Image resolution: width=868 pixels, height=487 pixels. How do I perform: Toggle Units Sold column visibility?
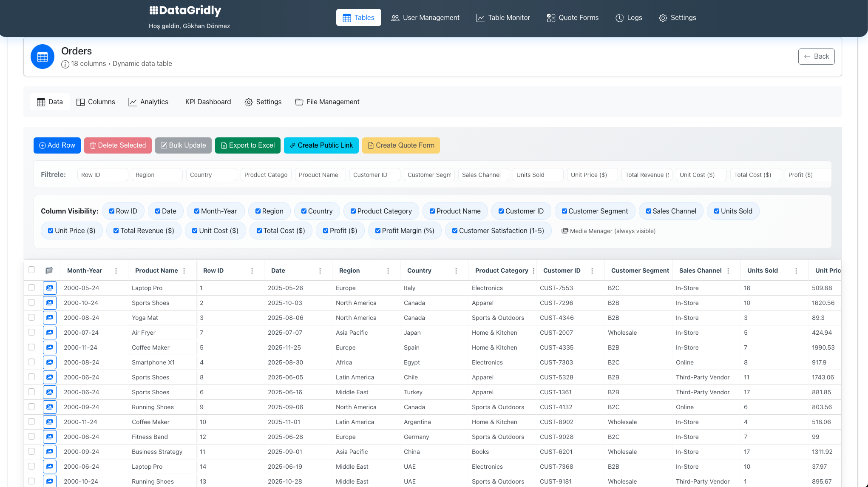pyautogui.click(x=717, y=211)
